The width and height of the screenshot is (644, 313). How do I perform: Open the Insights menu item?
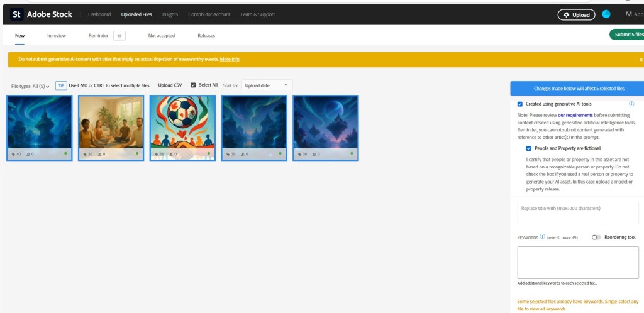point(170,14)
